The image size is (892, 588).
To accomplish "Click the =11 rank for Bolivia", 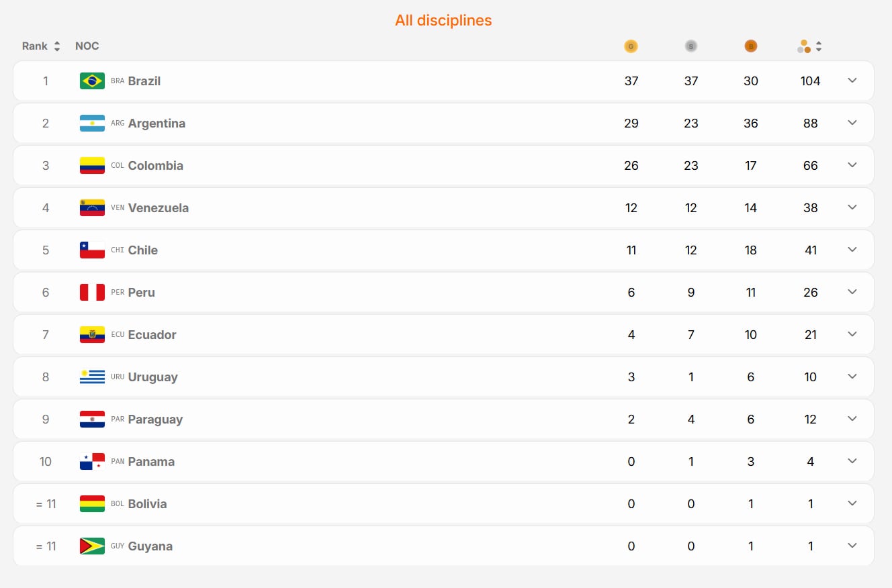I will (46, 504).
